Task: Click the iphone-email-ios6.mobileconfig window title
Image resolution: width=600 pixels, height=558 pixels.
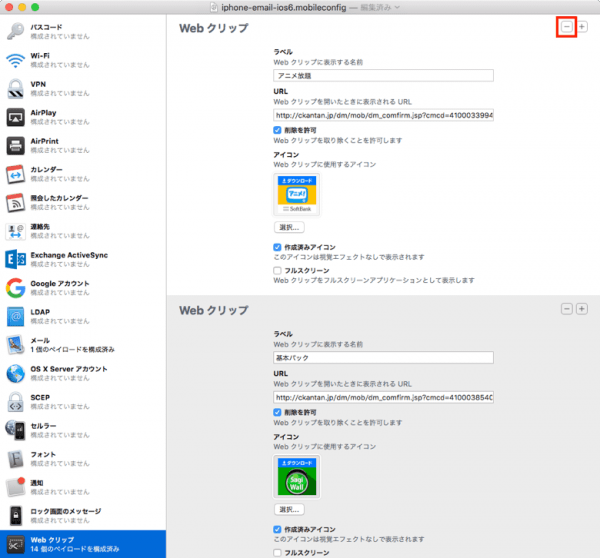Action: (x=284, y=7)
